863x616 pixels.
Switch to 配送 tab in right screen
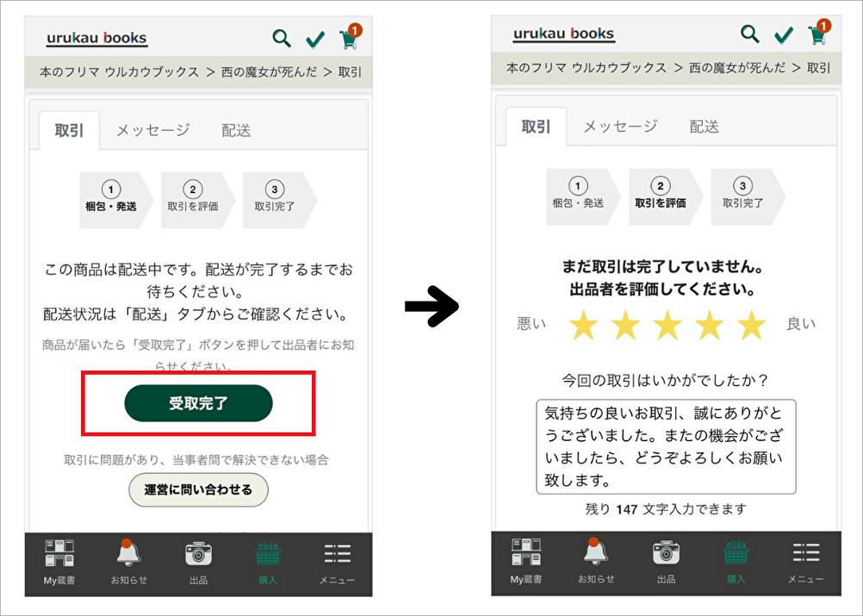pyautogui.click(x=704, y=127)
